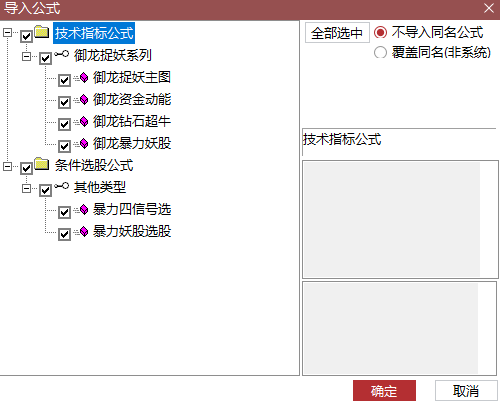This screenshot has width=500, height=404.
Task: Uncheck the 技术指标公式 checkbox
Action: click(27, 36)
